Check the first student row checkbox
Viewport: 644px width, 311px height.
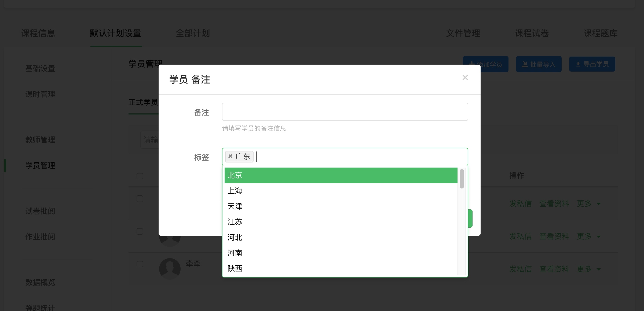pos(140,199)
